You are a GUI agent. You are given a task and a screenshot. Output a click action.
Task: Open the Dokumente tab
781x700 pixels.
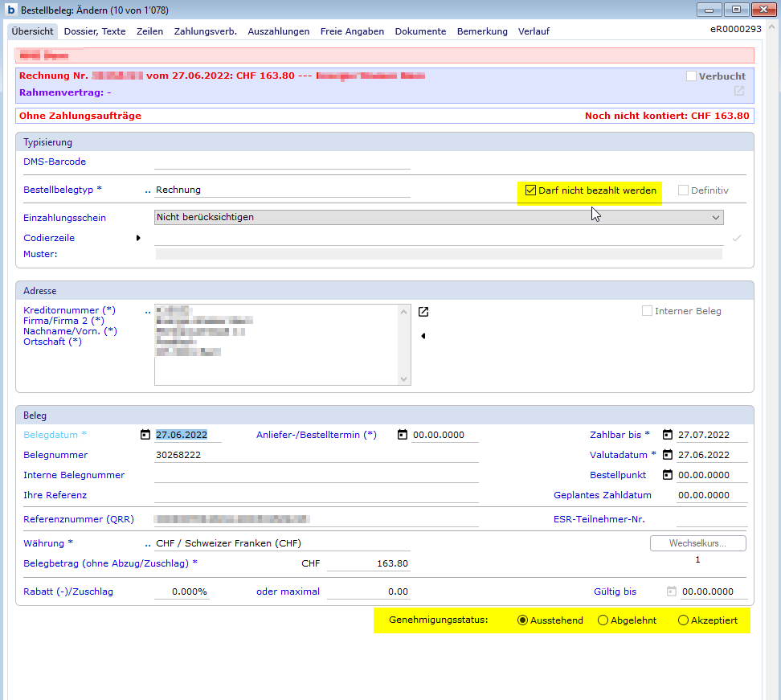(x=420, y=31)
